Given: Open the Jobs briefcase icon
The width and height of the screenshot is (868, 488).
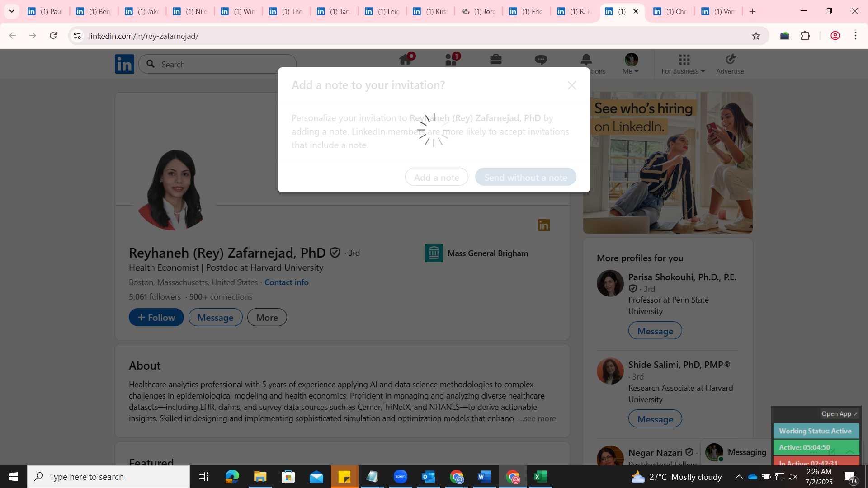Looking at the screenshot, I should point(496,60).
